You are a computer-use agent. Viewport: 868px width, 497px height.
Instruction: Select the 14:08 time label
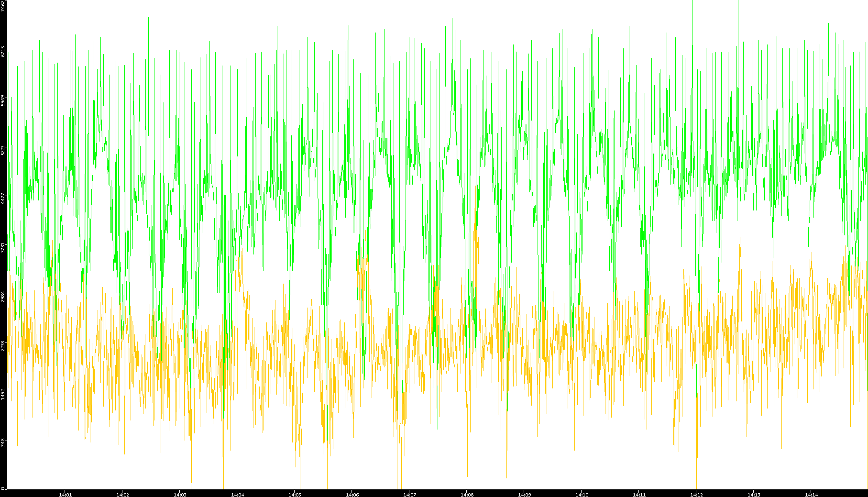click(x=467, y=494)
